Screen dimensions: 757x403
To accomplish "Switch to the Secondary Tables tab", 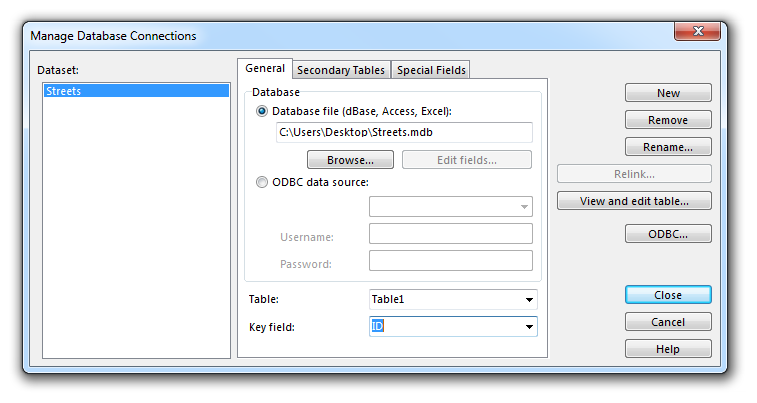I will (341, 70).
